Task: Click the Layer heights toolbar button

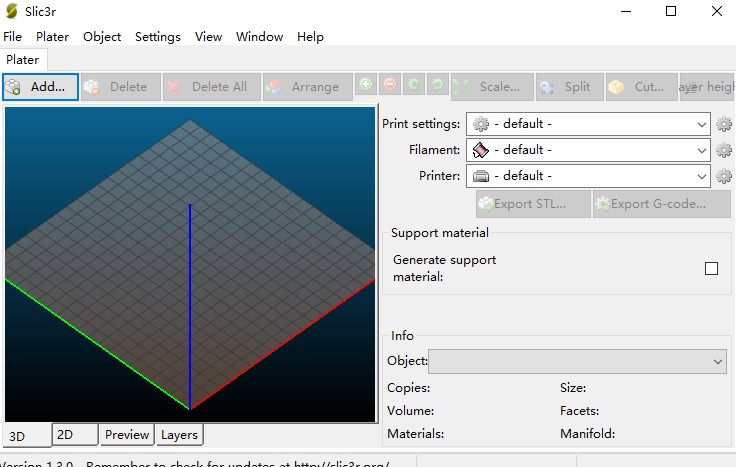Action: click(x=707, y=87)
